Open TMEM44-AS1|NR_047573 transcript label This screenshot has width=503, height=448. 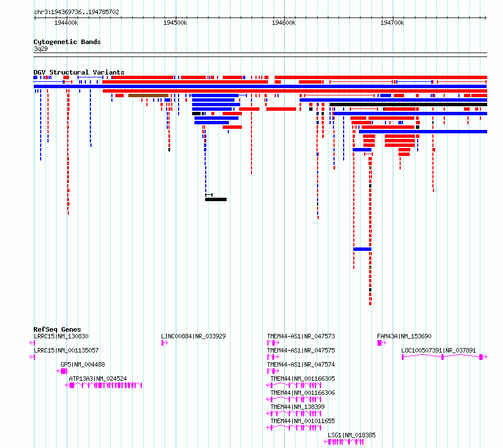(x=301, y=336)
